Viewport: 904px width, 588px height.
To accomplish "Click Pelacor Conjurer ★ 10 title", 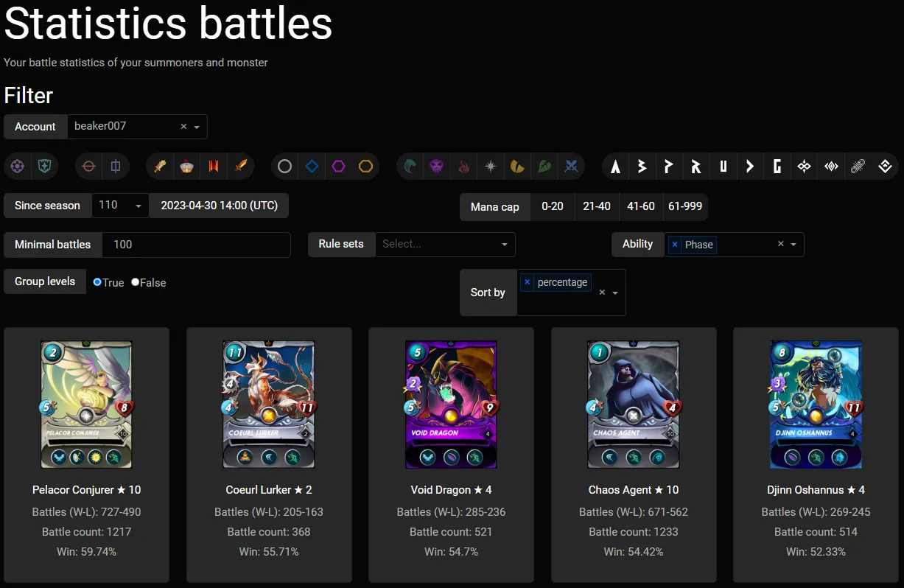I will click(87, 490).
